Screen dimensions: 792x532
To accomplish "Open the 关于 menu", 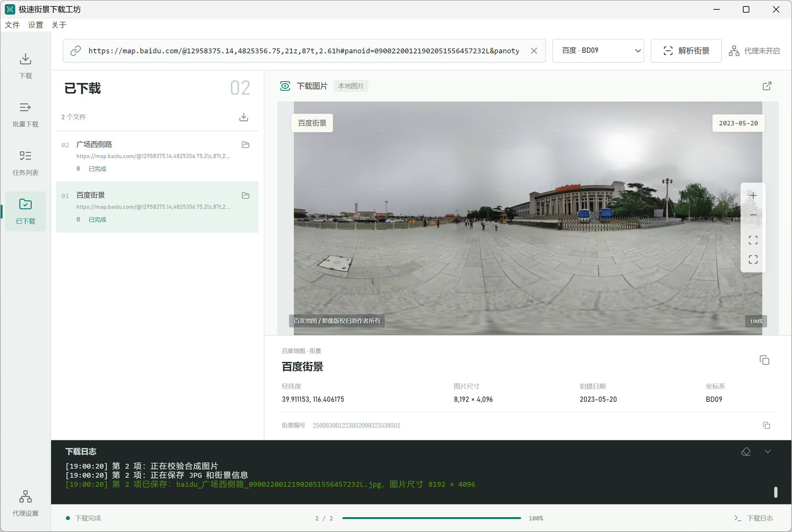I will [x=59, y=25].
